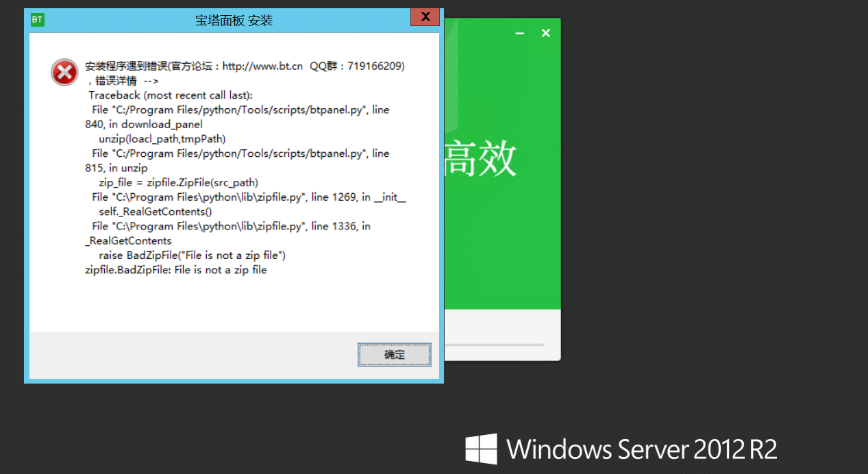Viewport: 868px width, 474px height.
Task: Click the QQ群 number 719166209
Action: (x=375, y=66)
